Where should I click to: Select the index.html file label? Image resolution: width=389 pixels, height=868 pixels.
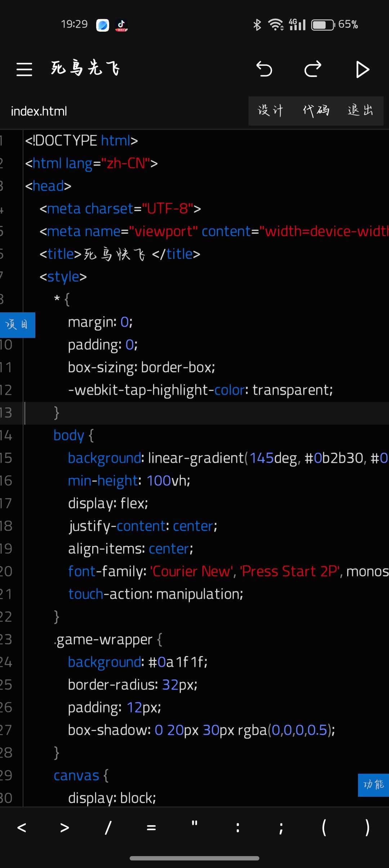39,112
